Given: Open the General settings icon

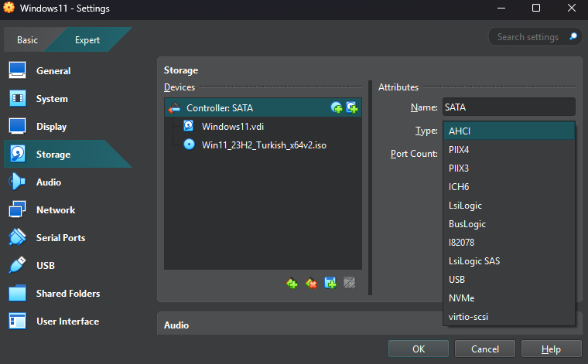Looking at the screenshot, I should click(17, 70).
